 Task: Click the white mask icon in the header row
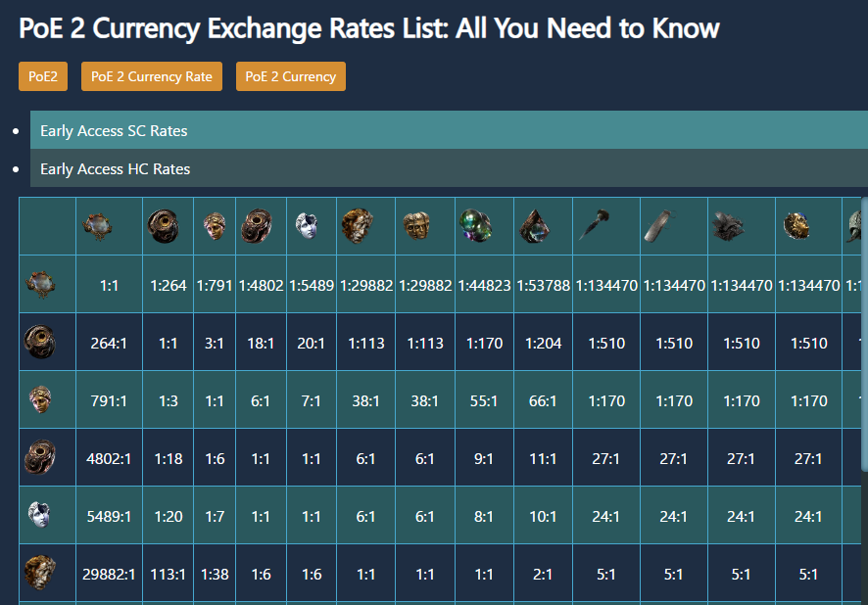click(307, 226)
